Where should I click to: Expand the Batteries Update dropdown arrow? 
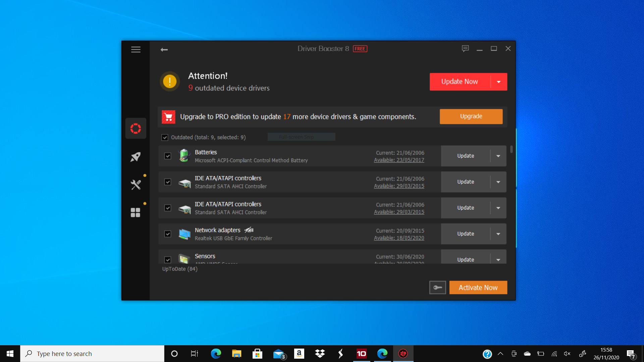pyautogui.click(x=498, y=156)
